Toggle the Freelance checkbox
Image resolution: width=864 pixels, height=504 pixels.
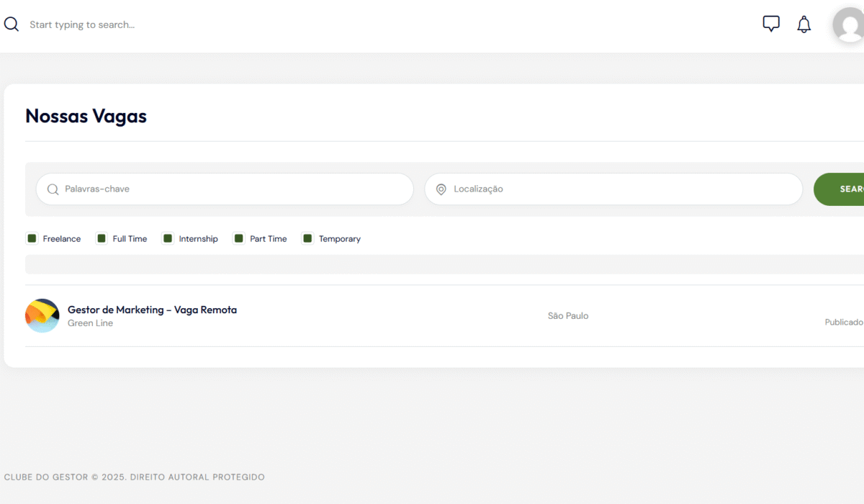point(32,238)
